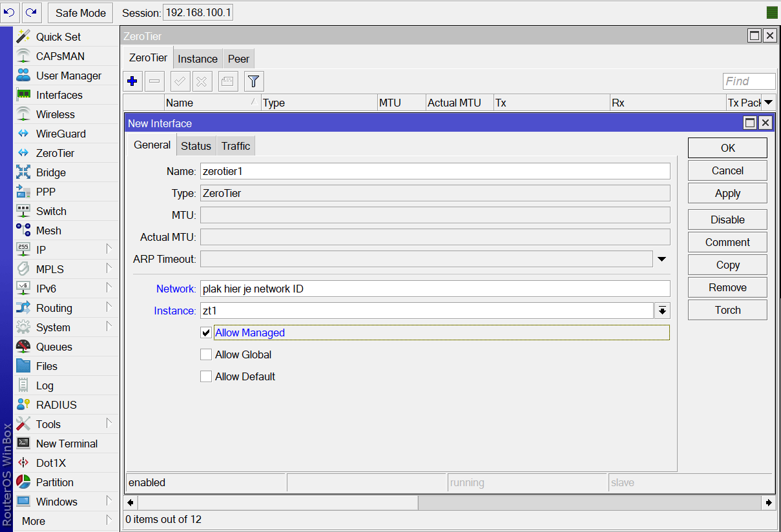Image resolution: width=781 pixels, height=532 pixels.
Task: Click the Redo arrow icon
Action: coord(31,12)
